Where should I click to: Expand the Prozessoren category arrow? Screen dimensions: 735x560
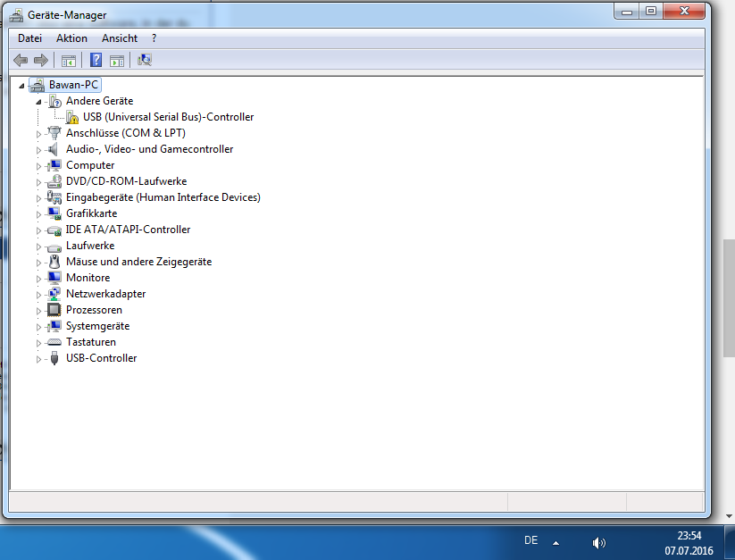38,311
